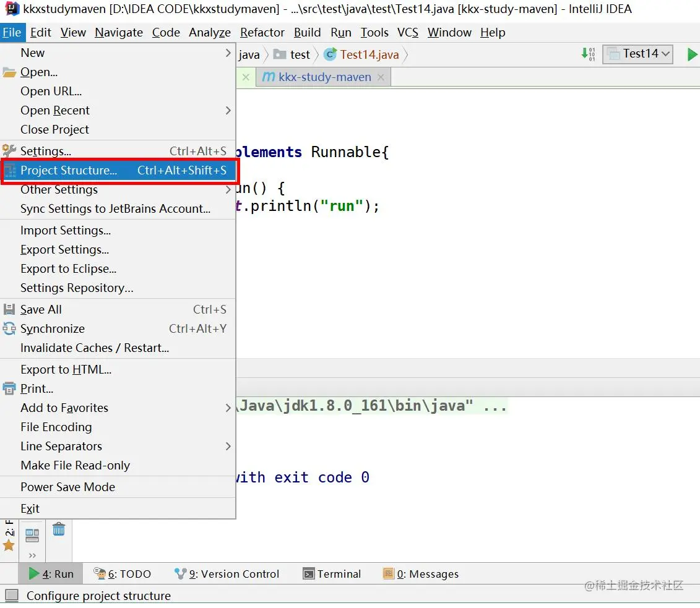Select Open URL... menu entry
Screen dimensions: 700x608
118,91
